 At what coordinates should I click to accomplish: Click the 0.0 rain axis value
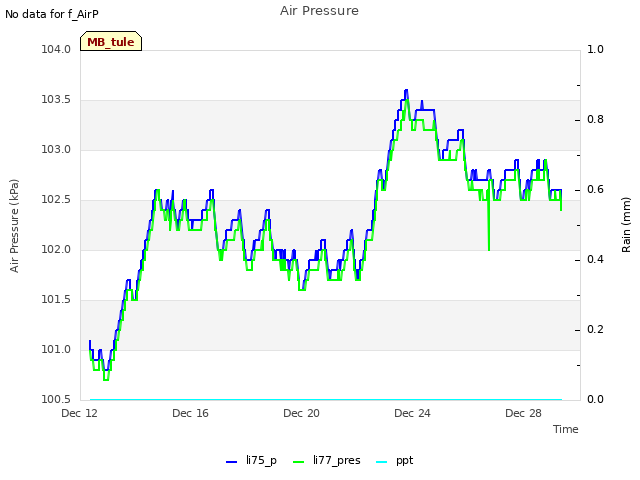coord(595,399)
